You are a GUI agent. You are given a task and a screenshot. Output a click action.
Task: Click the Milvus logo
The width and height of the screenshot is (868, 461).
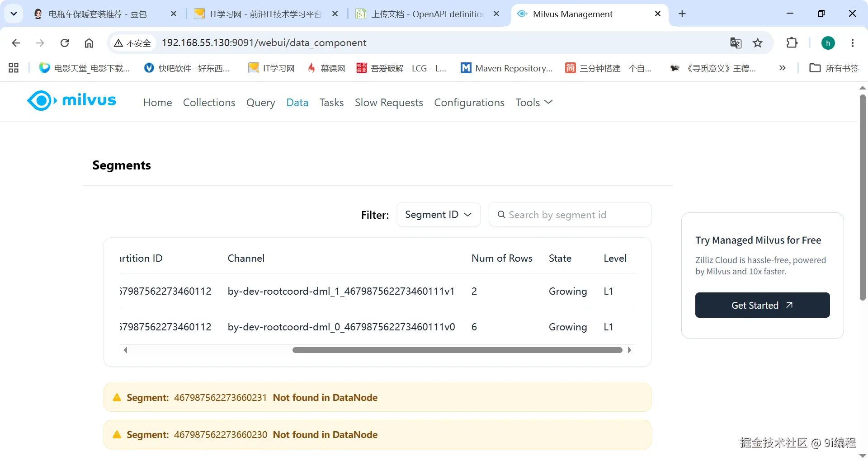(x=71, y=100)
